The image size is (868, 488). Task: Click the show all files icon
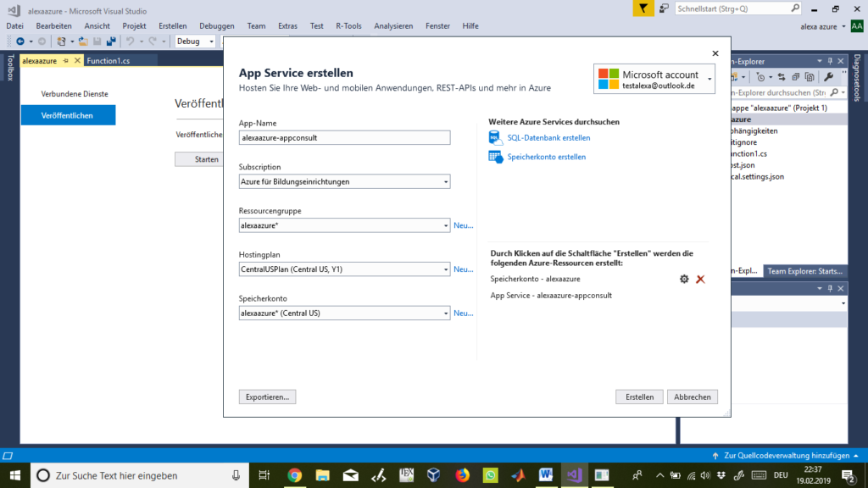810,77
